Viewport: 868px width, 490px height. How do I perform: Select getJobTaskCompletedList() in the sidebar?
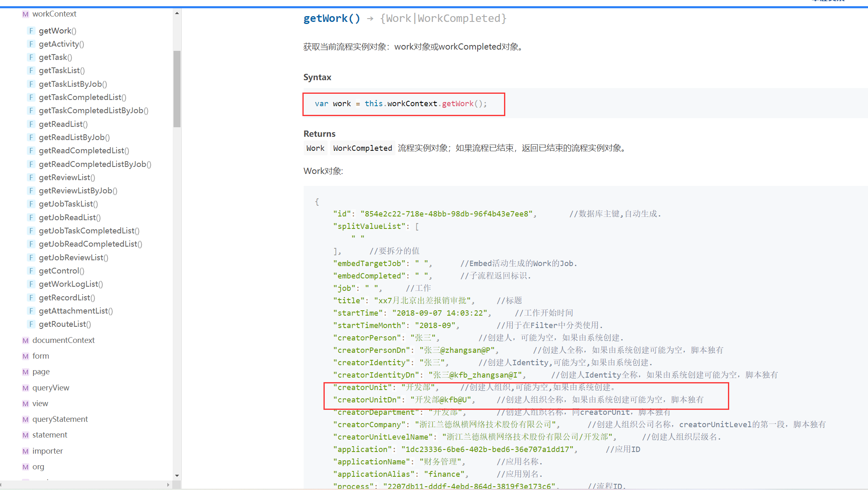click(89, 231)
